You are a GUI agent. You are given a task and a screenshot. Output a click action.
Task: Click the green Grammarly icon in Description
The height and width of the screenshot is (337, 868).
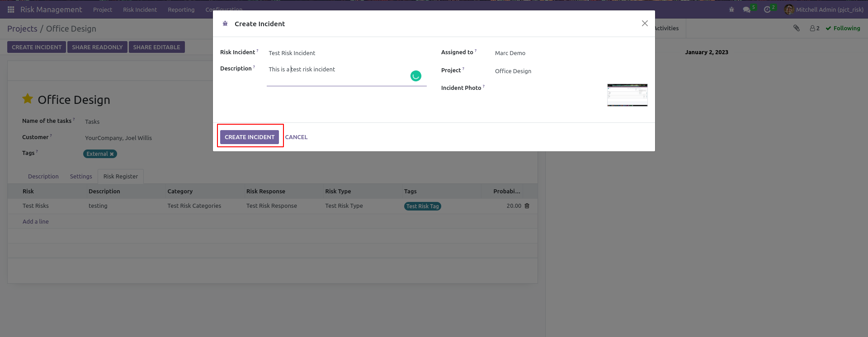tap(415, 76)
